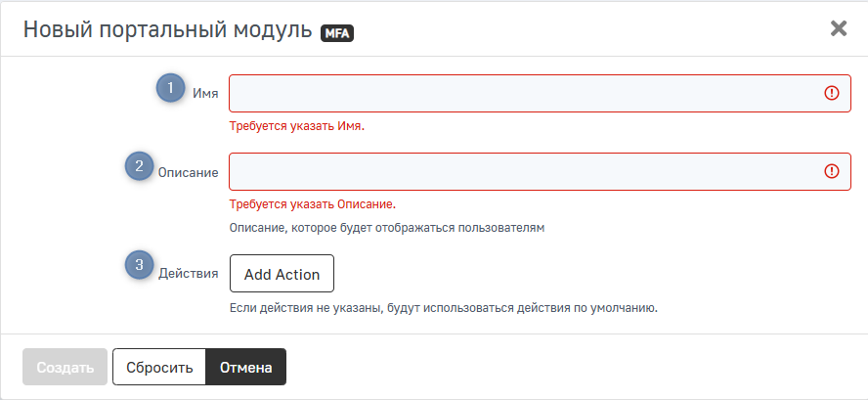
Task: Close the new portal module dialog
Action: 838,28
